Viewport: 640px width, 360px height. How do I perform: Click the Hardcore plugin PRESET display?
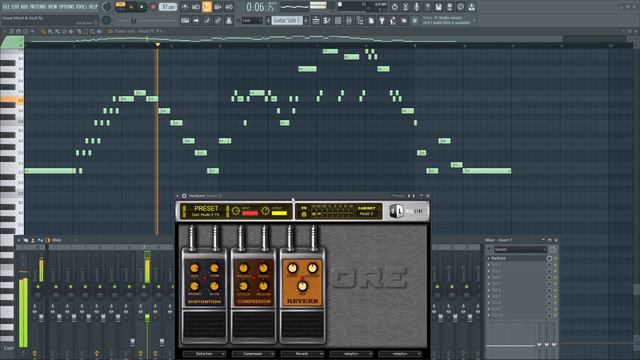point(206,211)
